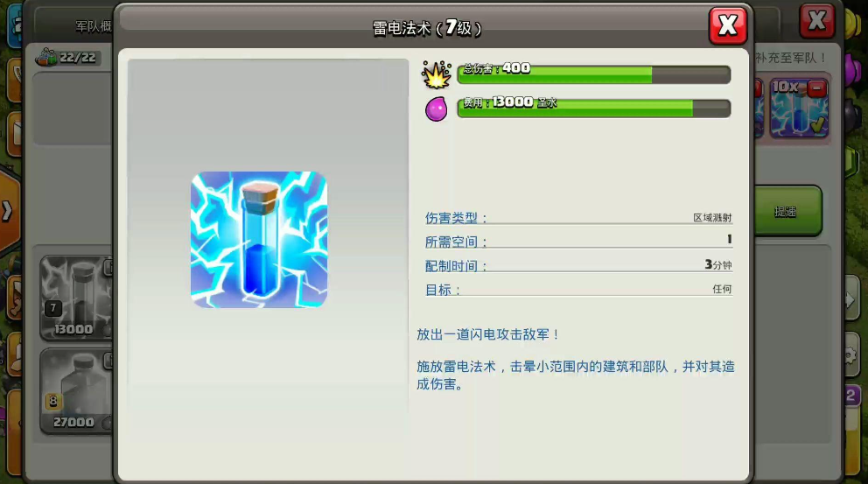This screenshot has width=868, height=484.
Task: Select the level 8 spell costing 27000
Action: point(75,391)
